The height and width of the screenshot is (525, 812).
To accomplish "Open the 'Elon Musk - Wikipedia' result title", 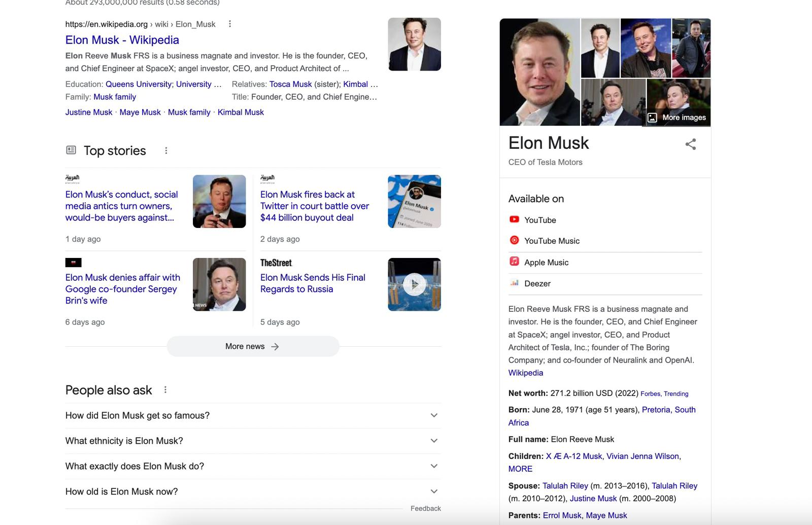I will coord(122,40).
